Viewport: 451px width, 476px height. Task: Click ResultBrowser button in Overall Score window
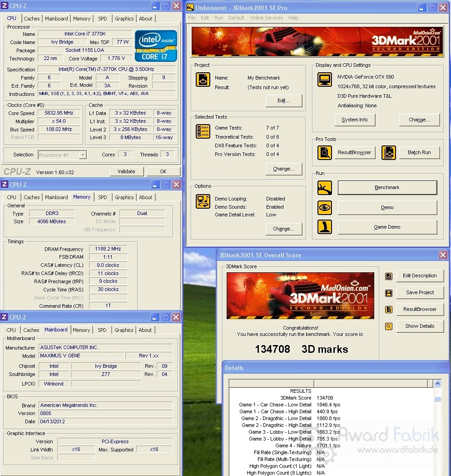tap(420, 309)
